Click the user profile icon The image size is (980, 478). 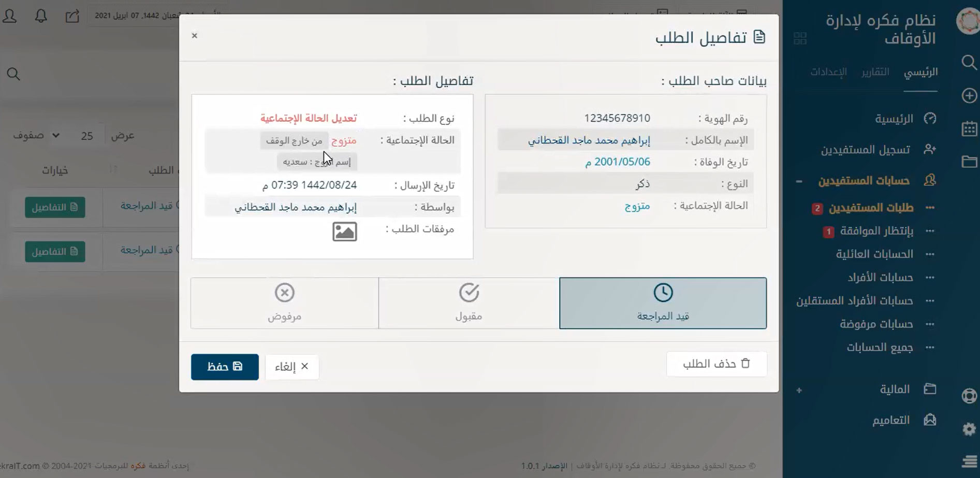[10, 16]
